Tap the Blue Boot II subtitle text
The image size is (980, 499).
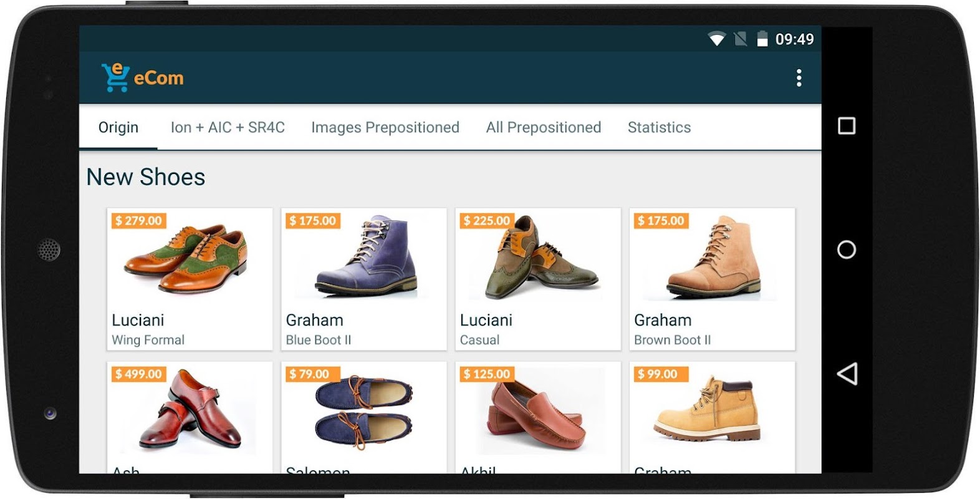tap(319, 340)
